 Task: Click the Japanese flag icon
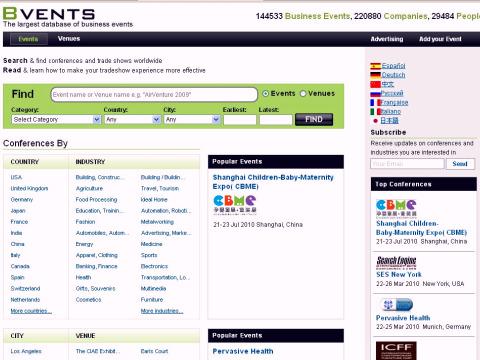click(376, 121)
